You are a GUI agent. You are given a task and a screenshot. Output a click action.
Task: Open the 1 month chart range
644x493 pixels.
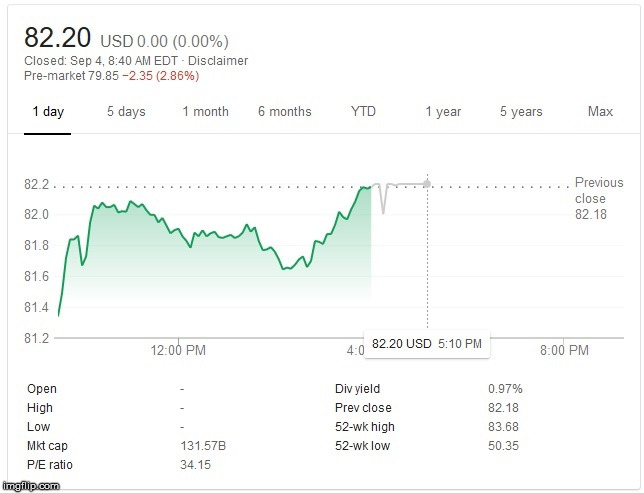(x=205, y=112)
